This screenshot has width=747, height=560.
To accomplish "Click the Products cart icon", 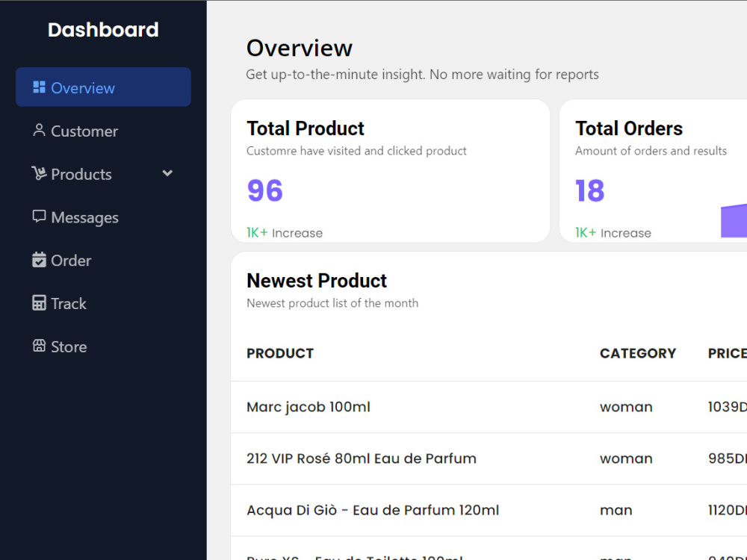I will [x=39, y=173].
